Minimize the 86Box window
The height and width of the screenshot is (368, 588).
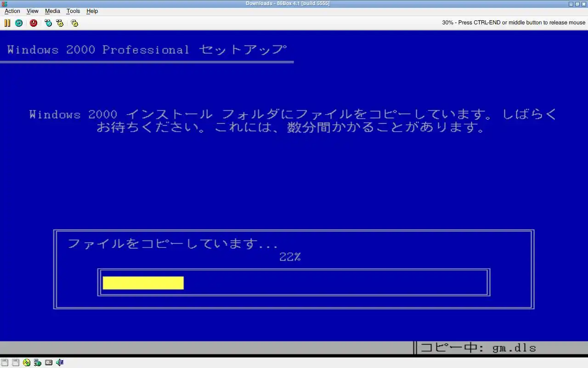pos(571,4)
